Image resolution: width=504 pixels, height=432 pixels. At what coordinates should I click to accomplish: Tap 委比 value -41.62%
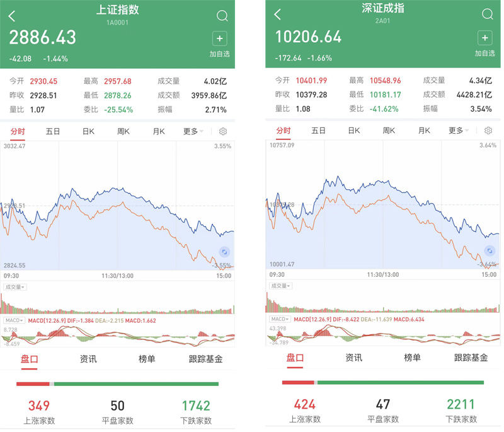tap(384, 108)
